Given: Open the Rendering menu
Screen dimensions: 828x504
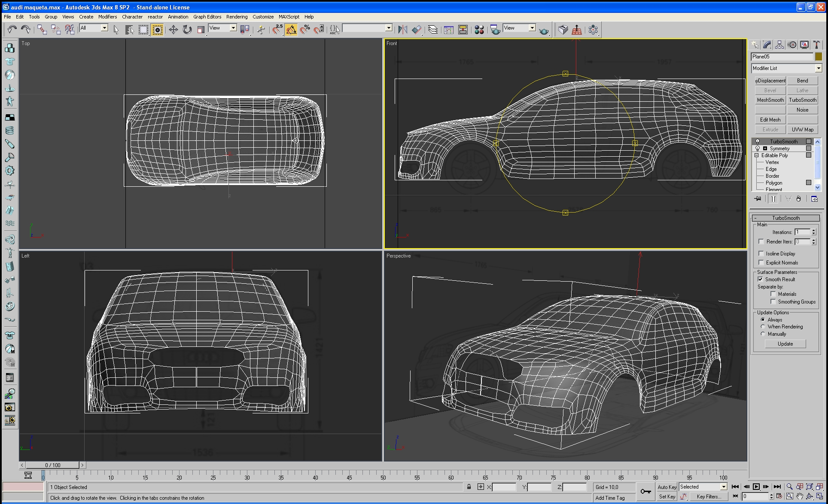Looking at the screenshot, I should click(237, 17).
